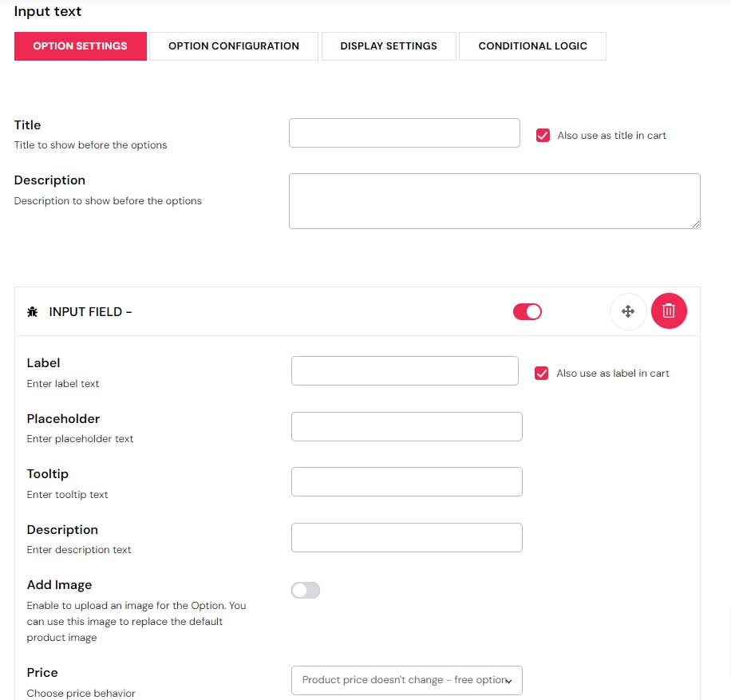Screen dimensions: 731x700
Task: Collapse the INPUT FIELD section header
Action: [90, 312]
